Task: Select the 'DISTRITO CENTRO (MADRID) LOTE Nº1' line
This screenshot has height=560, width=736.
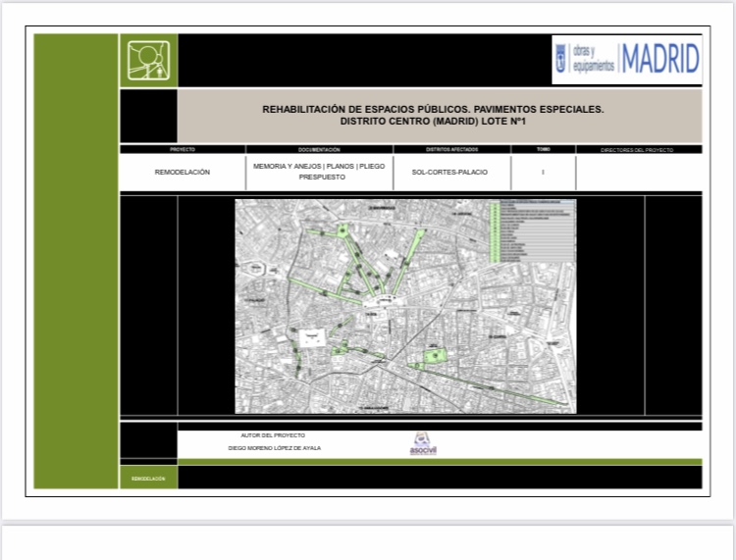Action: [x=433, y=122]
